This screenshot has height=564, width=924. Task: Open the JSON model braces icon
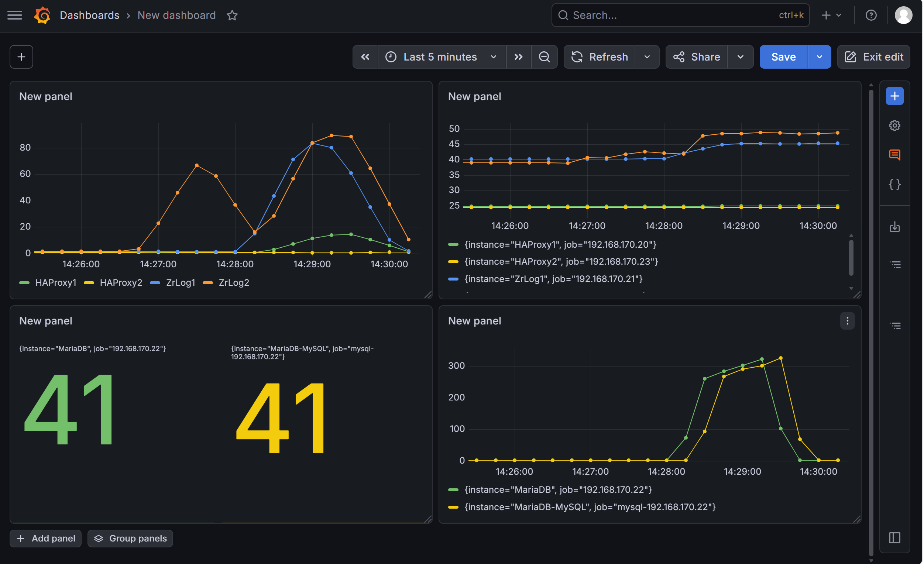coord(894,185)
